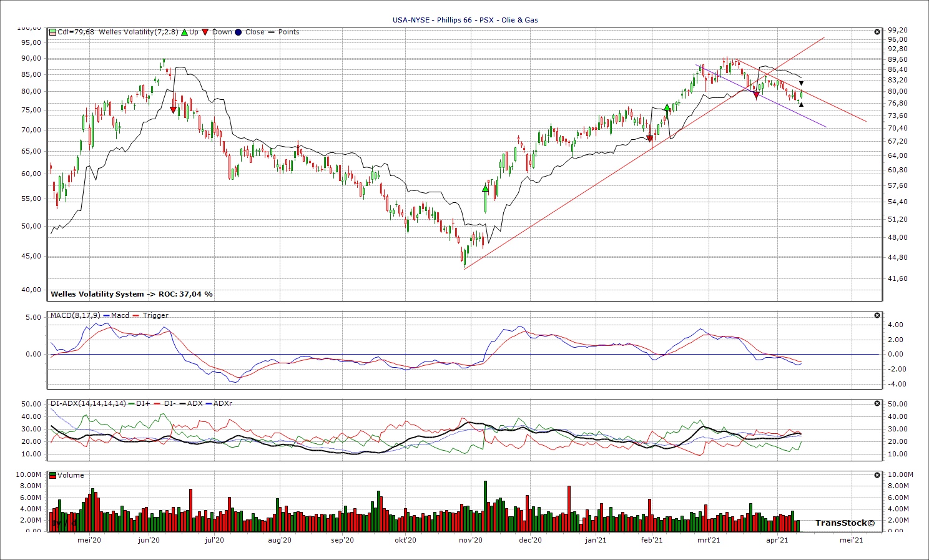Click the nov'20 date axis label
Image resolution: width=929 pixels, height=560 pixels.
(471, 540)
